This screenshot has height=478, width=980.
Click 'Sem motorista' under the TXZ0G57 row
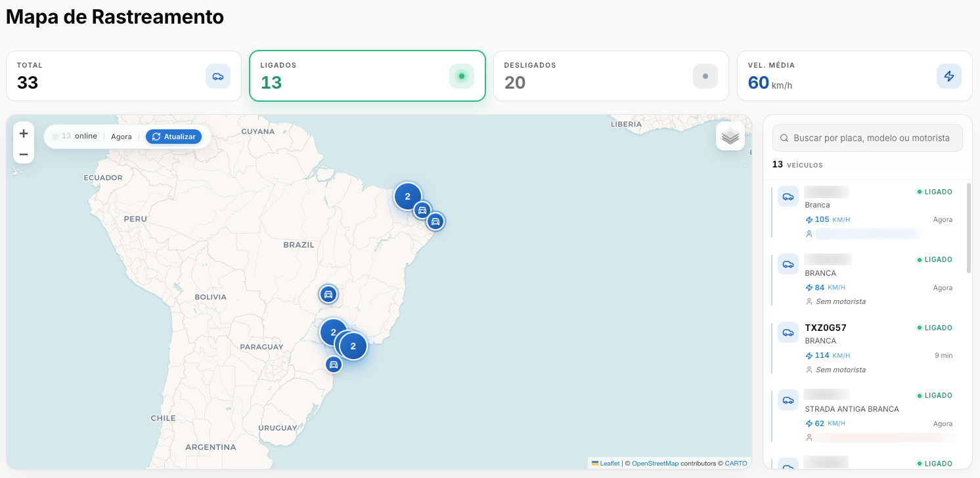(x=841, y=370)
